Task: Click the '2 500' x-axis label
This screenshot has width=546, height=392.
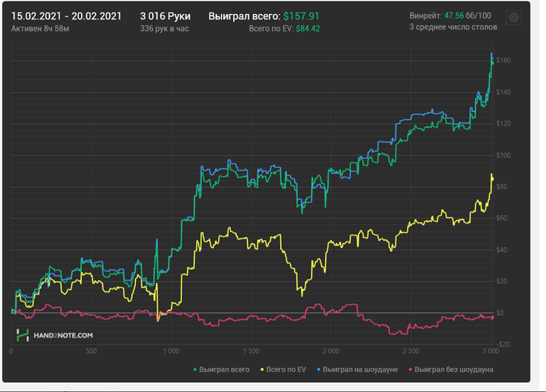Action: tap(411, 351)
